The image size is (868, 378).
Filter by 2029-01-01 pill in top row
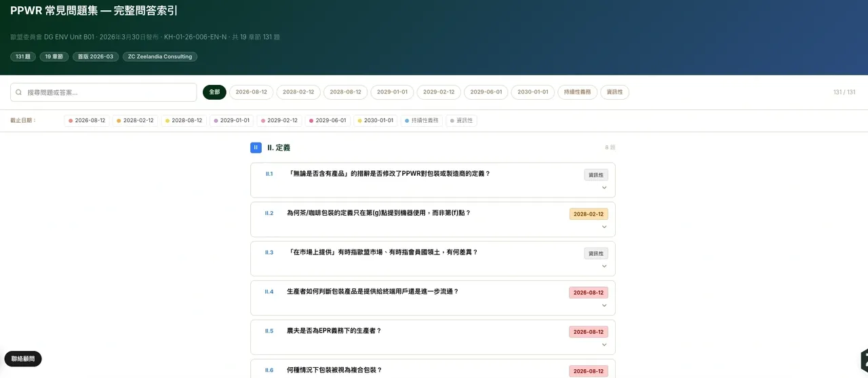click(392, 92)
